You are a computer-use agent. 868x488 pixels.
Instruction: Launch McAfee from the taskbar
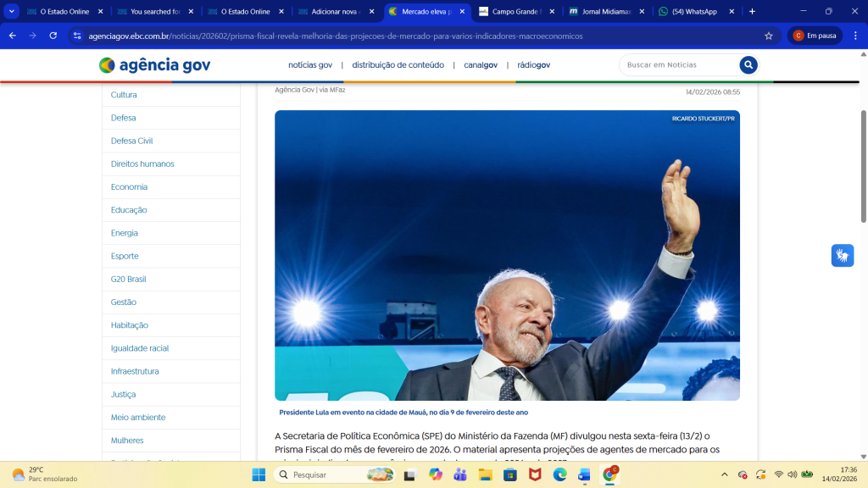535,474
